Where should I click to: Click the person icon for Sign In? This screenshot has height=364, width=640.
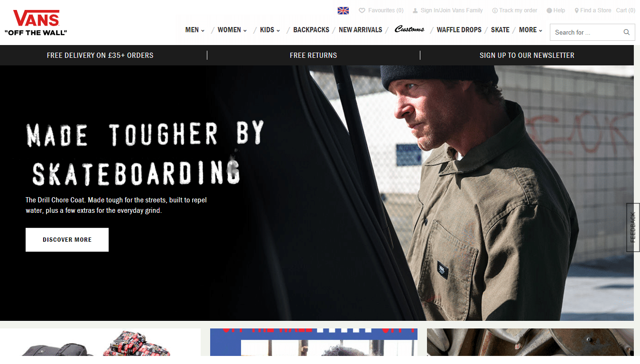click(x=415, y=10)
